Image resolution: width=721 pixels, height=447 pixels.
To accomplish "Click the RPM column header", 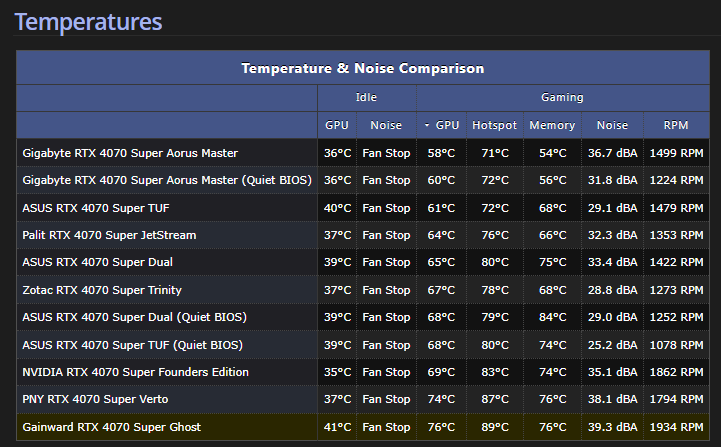I will tap(675, 125).
